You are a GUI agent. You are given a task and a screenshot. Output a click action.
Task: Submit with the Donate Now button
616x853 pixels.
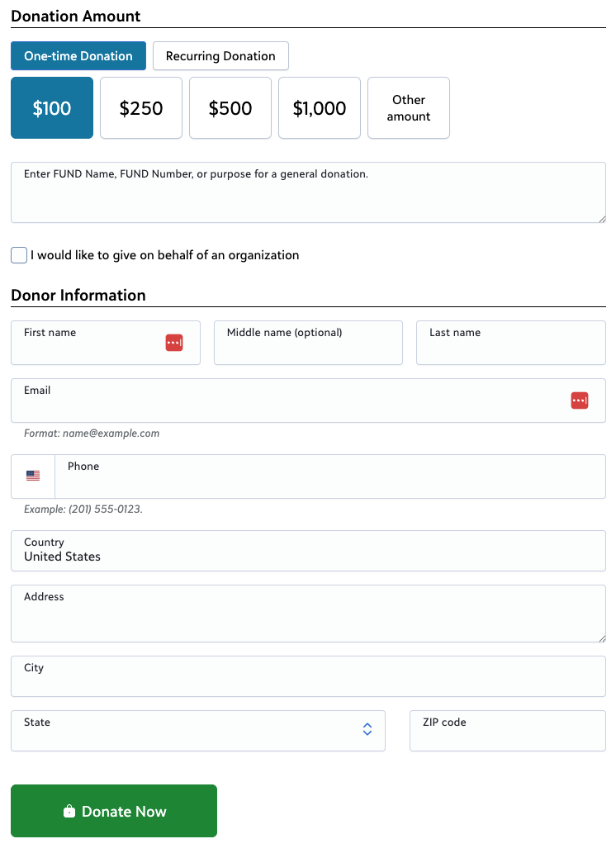click(114, 811)
